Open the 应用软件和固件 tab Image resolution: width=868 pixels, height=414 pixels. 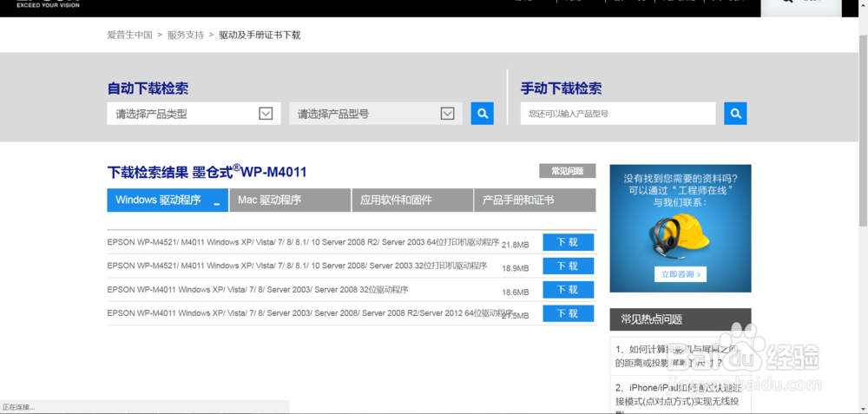coord(412,200)
